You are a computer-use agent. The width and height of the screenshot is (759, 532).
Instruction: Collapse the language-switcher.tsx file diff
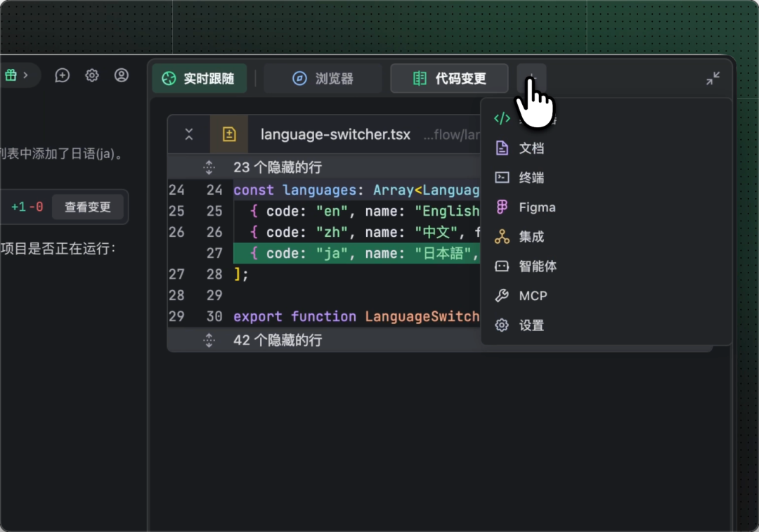(x=189, y=134)
